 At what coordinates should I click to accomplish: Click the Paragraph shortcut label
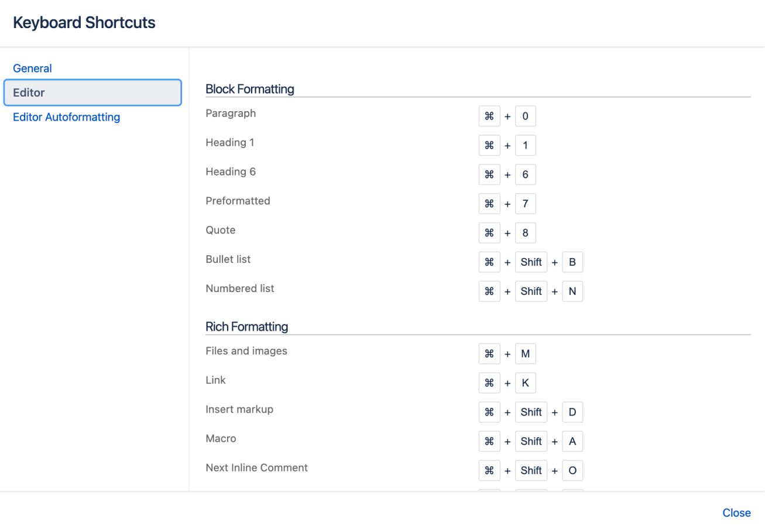[x=231, y=114]
